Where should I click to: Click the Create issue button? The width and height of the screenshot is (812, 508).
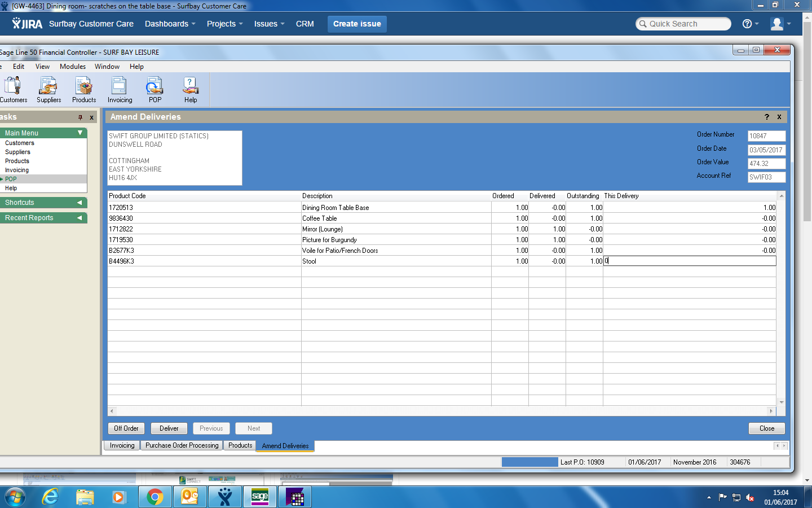click(357, 24)
